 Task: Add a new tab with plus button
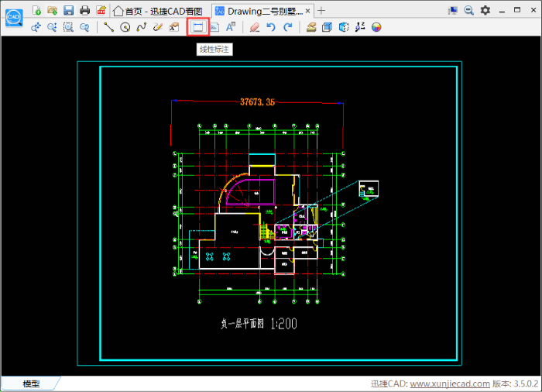(321, 11)
